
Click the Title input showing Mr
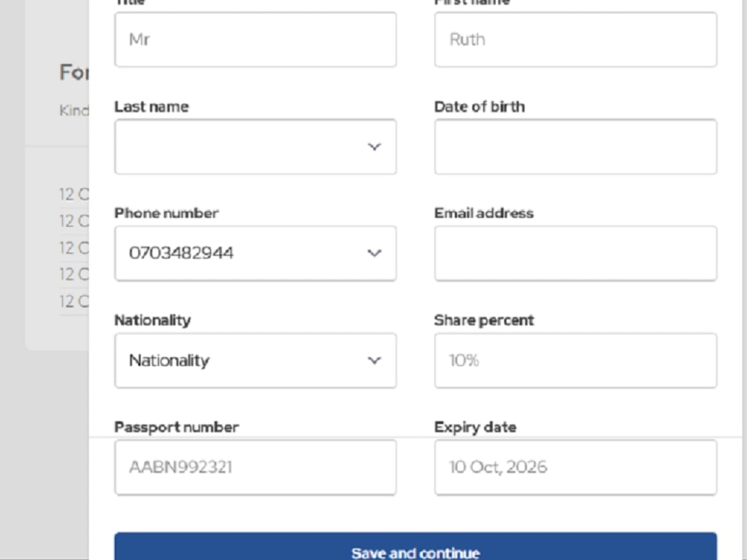coord(255,40)
